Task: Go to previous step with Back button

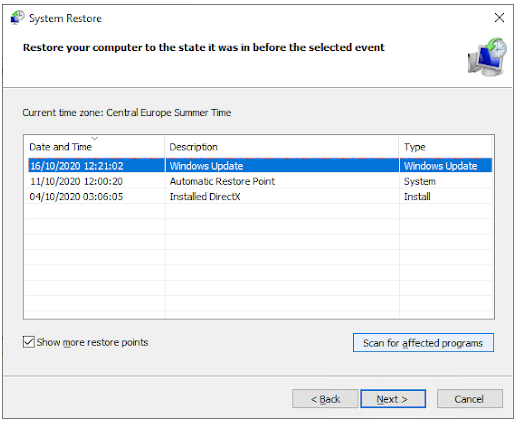Action: tap(325, 399)
